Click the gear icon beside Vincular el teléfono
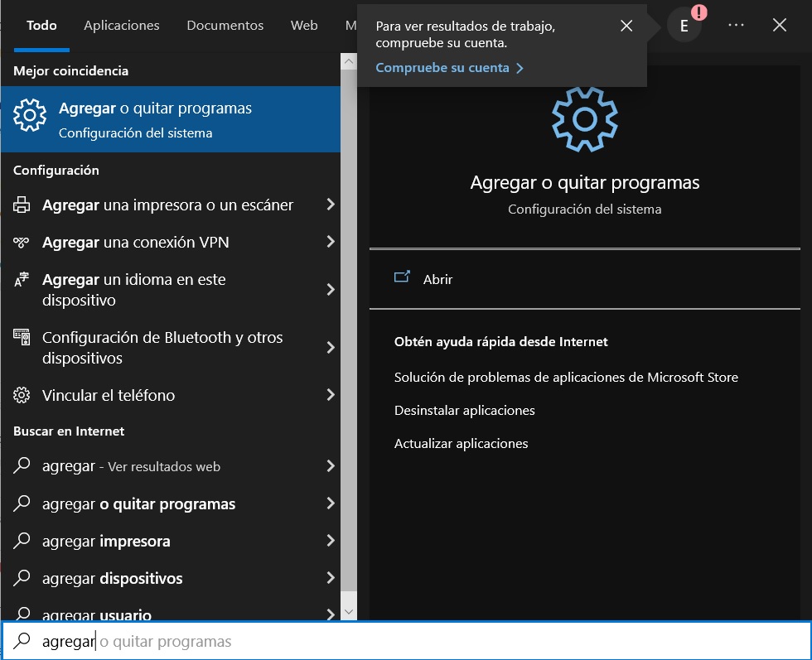 click(22, 396)
